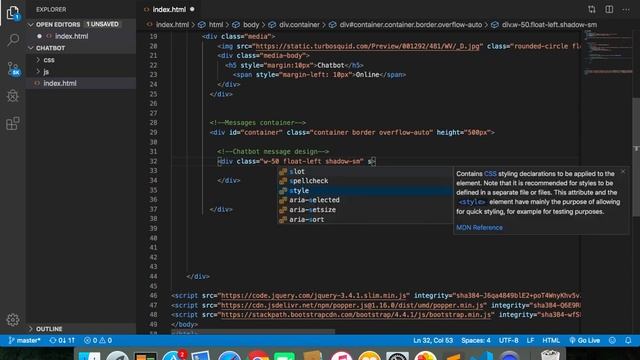The height and width of the screenshot is (360, 640).
Task: Select index.html under Open Editors
Action: pyautogui.click(x=81, y=36)
